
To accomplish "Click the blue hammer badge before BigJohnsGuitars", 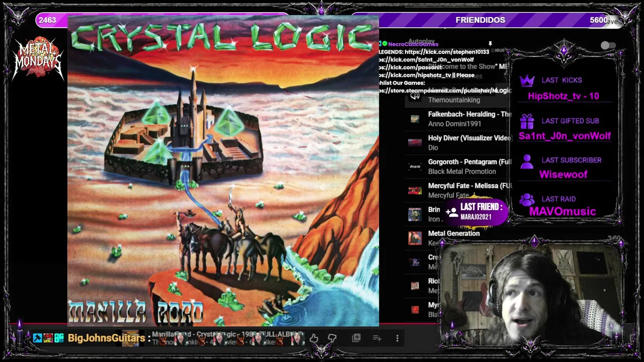I will pos(37,338).
